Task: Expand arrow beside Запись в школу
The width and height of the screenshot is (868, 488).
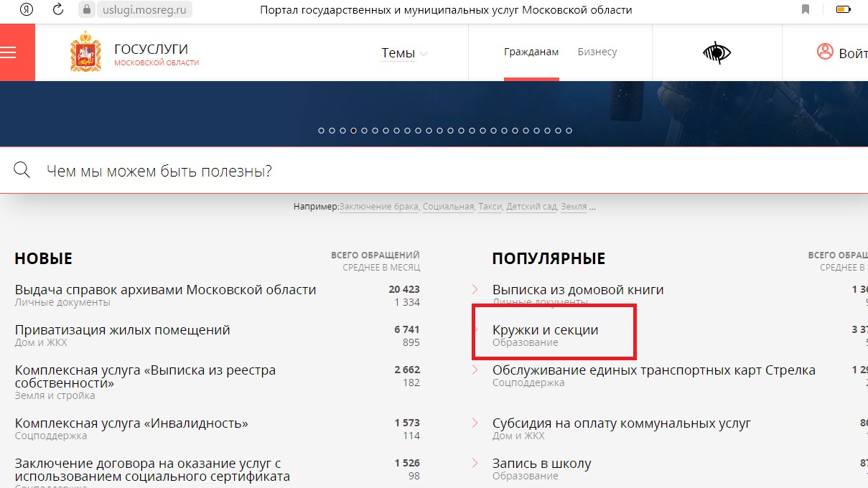Action: (x=475, y=463)
